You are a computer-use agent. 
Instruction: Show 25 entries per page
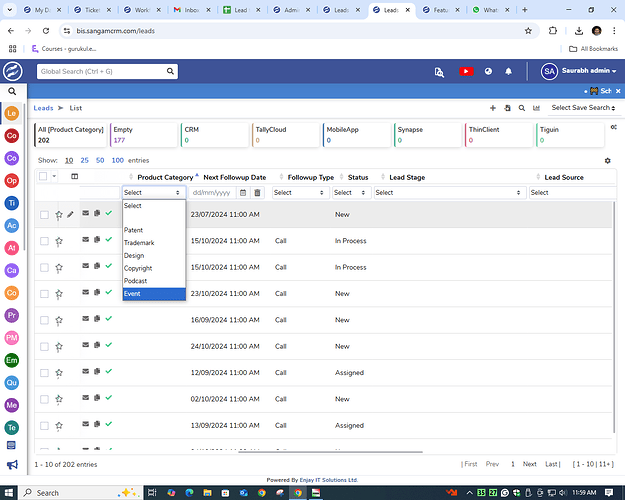(85, 160)
